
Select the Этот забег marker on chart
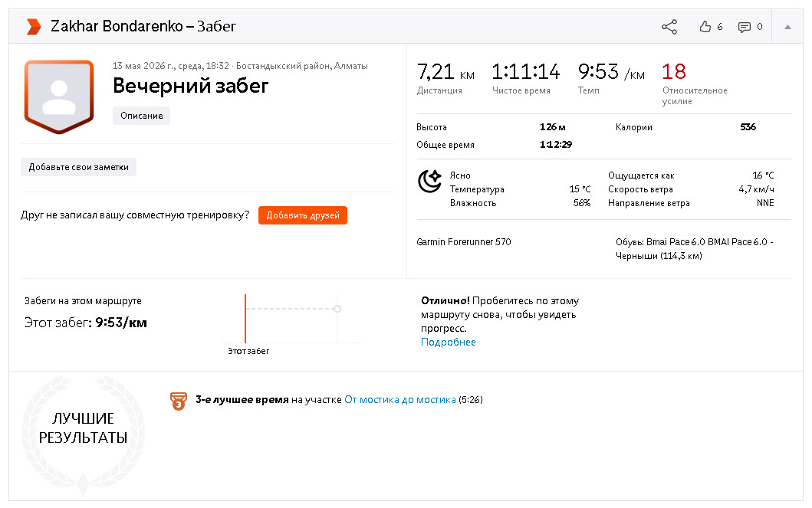245,319
